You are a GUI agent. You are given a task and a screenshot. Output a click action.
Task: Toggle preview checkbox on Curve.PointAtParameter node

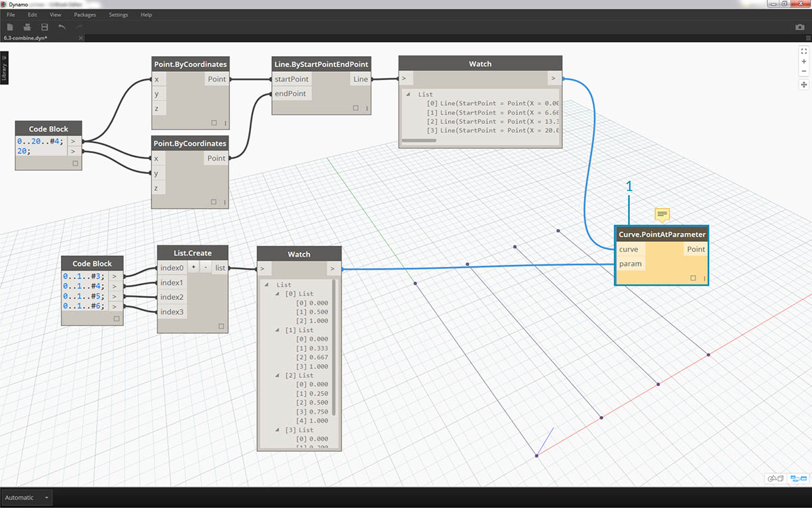click(693, 278)
